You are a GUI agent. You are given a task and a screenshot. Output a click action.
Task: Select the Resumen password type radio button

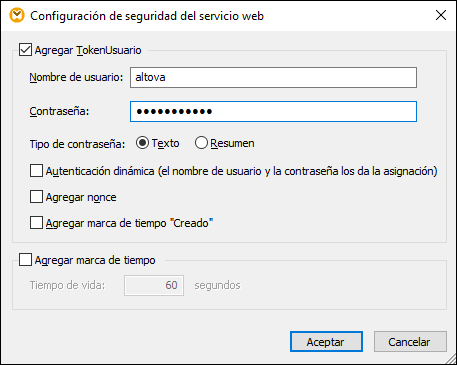201,143
